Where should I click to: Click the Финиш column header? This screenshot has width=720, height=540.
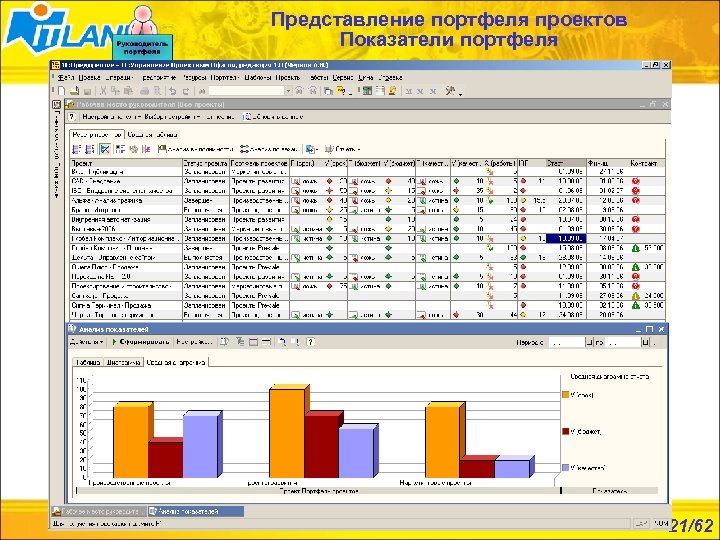tap(608, 163)
